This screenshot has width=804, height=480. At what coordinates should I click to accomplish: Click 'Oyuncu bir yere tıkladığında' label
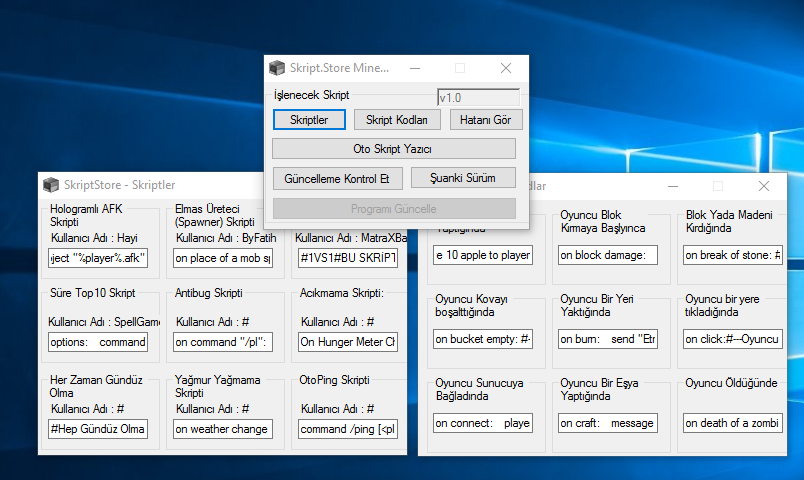(722, 306)
